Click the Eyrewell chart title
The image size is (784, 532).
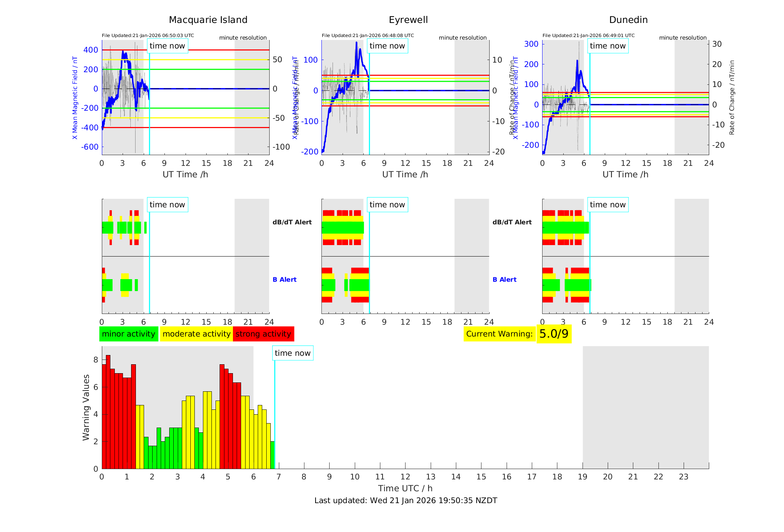(x=408, y=20)
